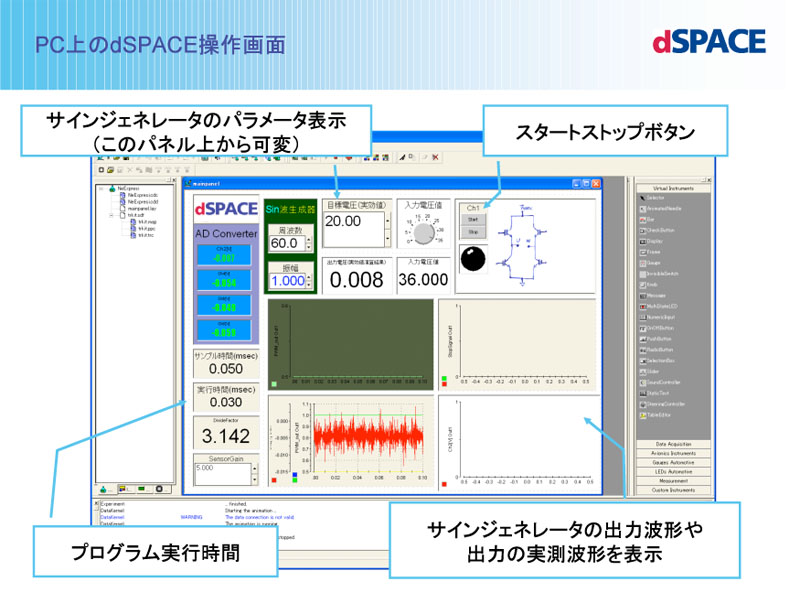Choose the TableEditor instrument

click(x=656, y=415)
